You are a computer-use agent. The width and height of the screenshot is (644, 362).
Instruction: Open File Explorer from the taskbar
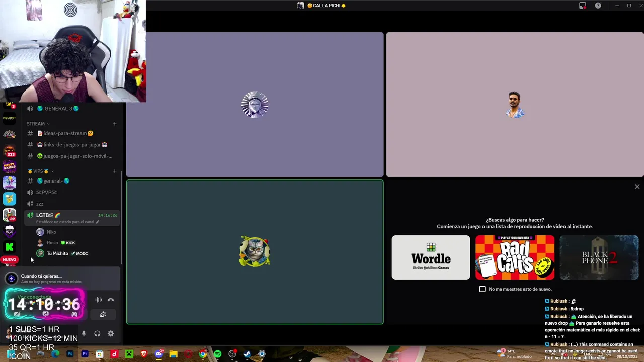click(x=174, y=354)
